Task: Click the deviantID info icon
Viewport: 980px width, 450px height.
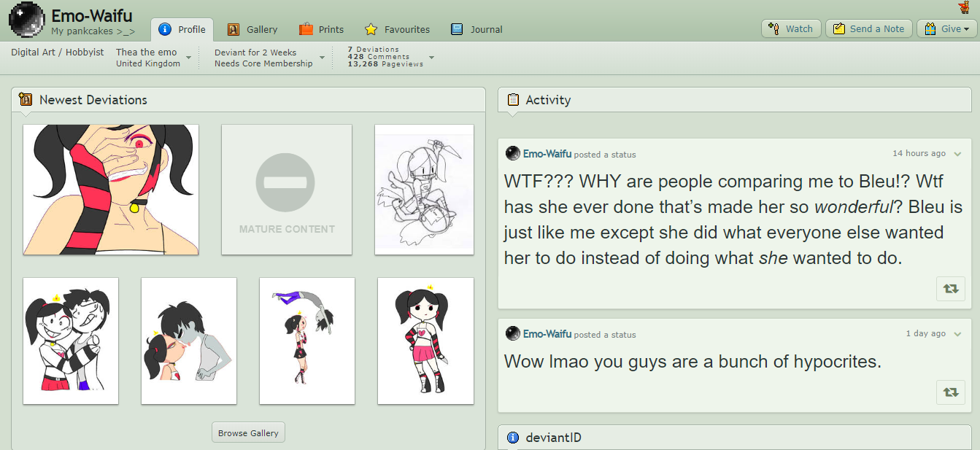Action: pyautogui.click(x=513, y=438)
